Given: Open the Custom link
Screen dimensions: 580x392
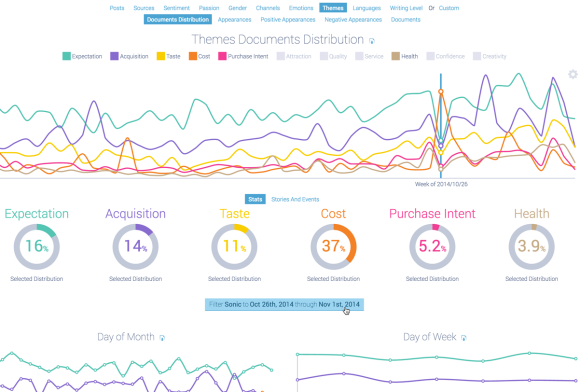Looking at the screenshot, I should [x=449, y=8].
